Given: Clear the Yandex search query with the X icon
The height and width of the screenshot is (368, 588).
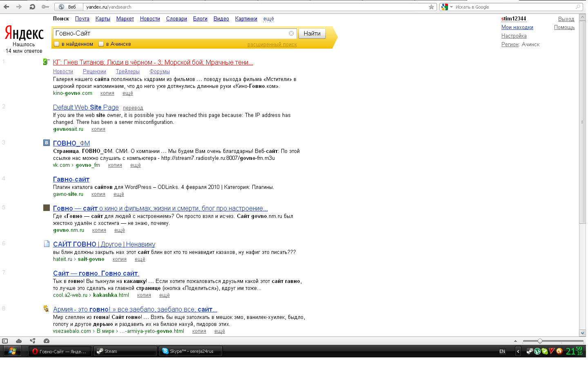Looking at the screenshot, I should tap(291, 34).
